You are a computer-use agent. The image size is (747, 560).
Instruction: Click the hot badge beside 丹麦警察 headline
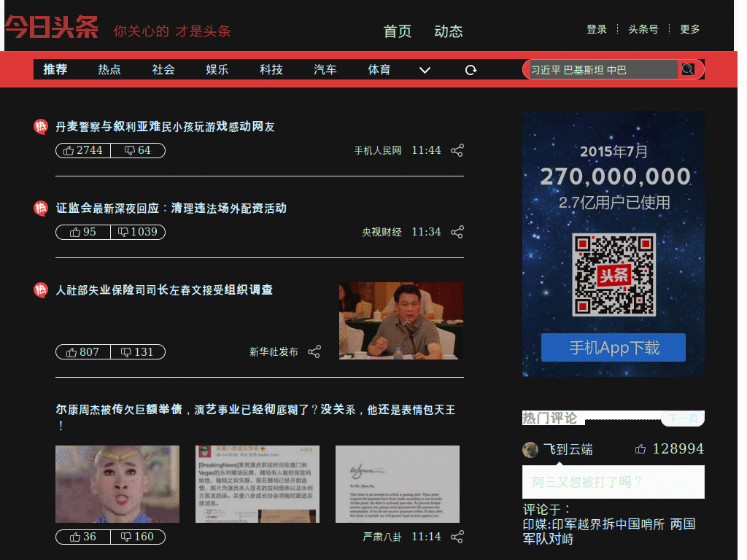[x=41, y=127]
